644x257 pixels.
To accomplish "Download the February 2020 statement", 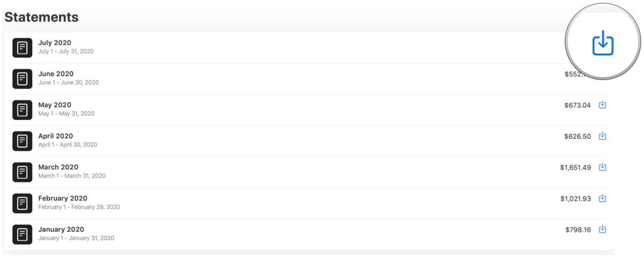I will pyautogui.click(x=602, y=199).
